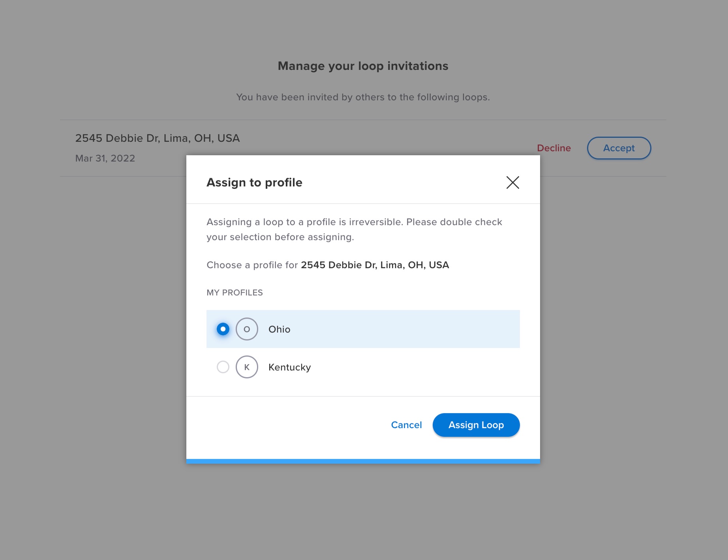
Task: Click the Ohio profile avatar circle
Action: (x=247, y=329)
